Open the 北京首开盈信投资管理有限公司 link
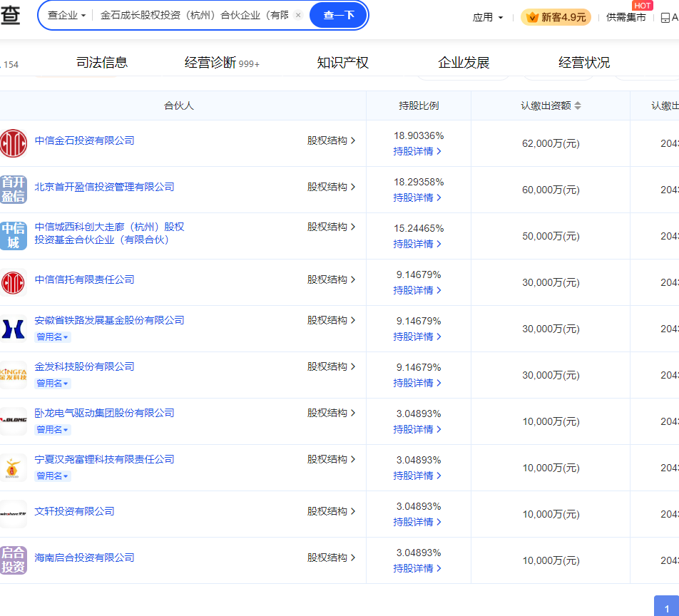679x616 pixels. tap(104, 187)
